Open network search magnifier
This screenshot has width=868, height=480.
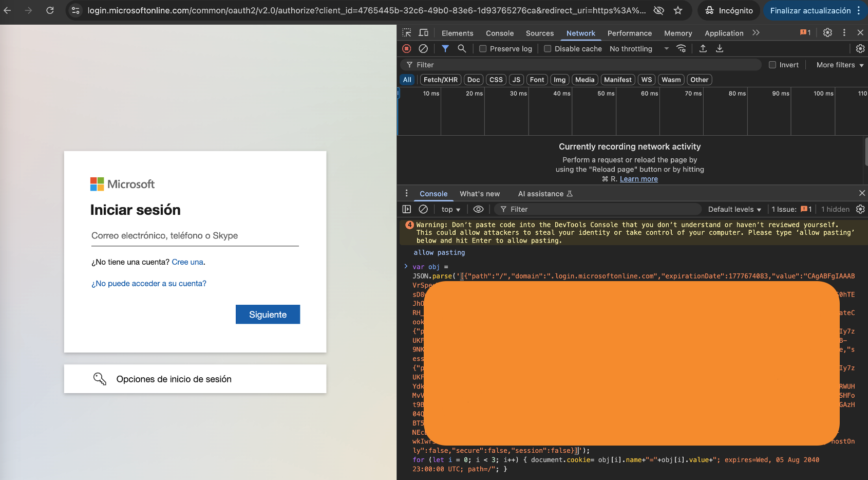click(x=462, y=48)
